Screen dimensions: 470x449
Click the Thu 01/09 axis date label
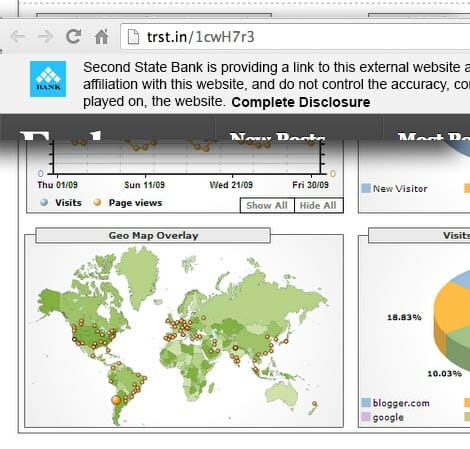58,185
